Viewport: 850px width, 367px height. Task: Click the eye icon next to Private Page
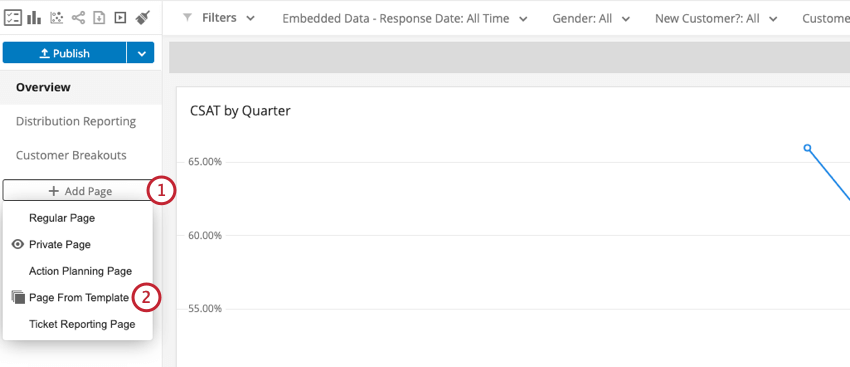click(18, 244)
